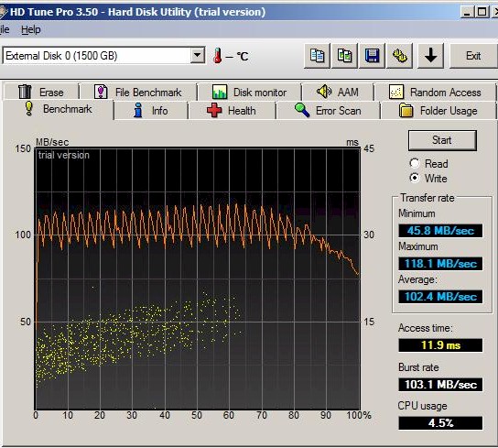Screen dimensions: 498x448
Task: Open the Error Scan tab
Action: [x=328, y=111]
